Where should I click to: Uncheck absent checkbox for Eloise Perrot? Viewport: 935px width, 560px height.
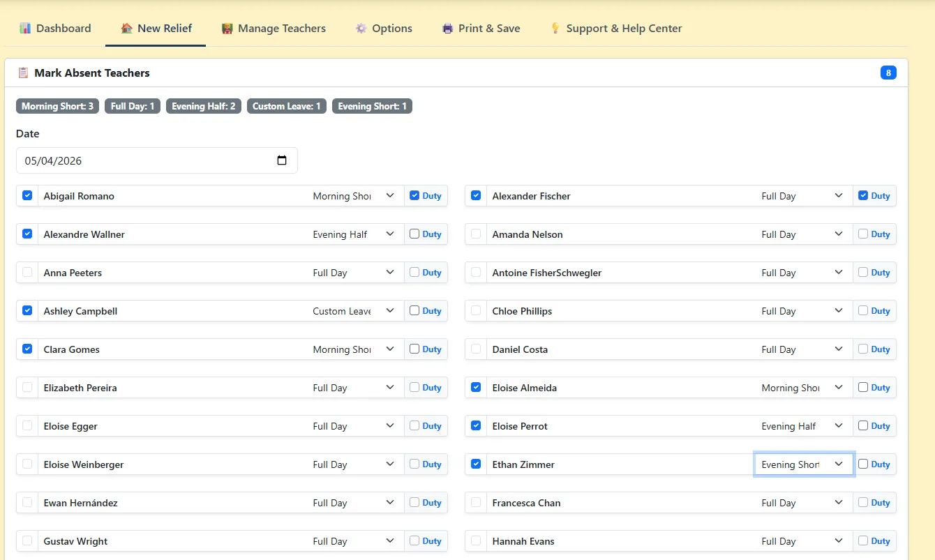point(476,425)
